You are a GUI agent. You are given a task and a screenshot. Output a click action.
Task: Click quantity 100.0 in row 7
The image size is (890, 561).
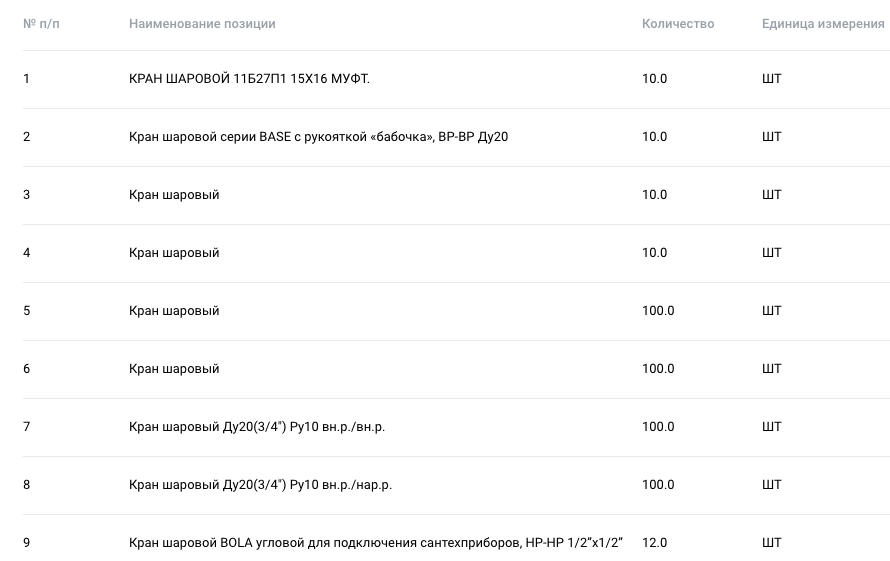point(658,427)
